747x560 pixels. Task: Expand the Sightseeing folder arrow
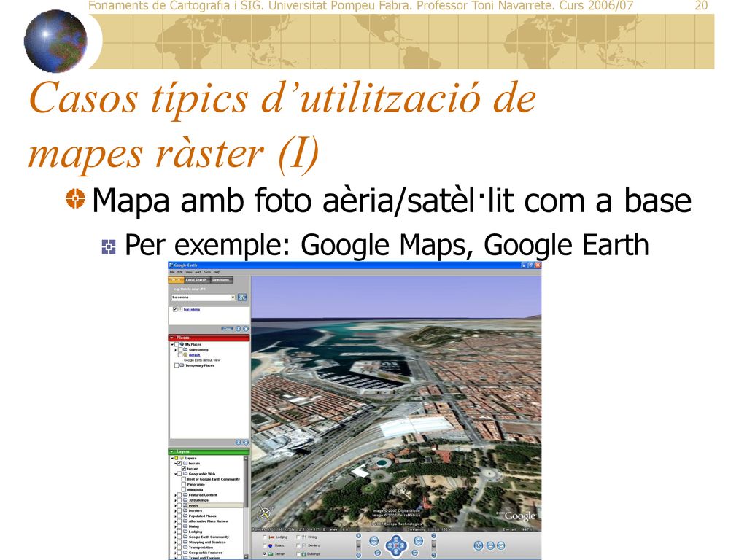point(175,350)
